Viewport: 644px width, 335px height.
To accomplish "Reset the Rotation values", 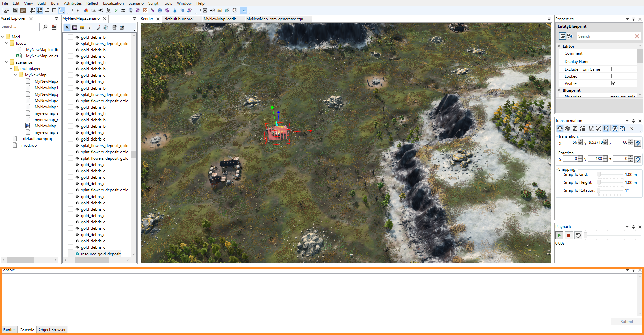I will coord(638,159).
